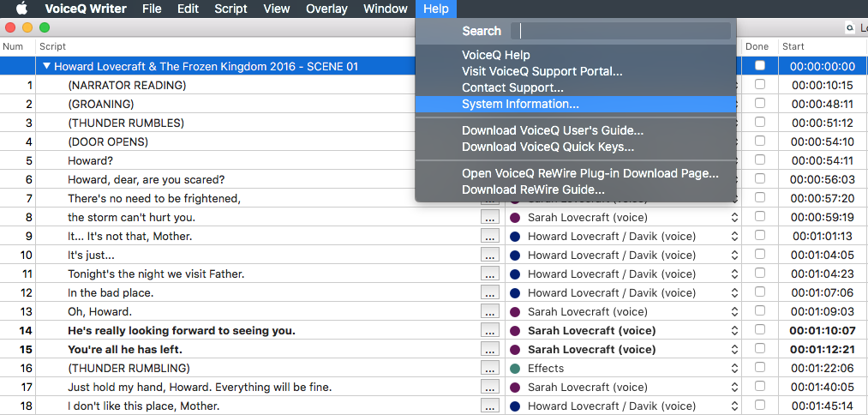Open VoiceQ Writer application menu
This screenshot has width=868, height=415.
point(85,9)
